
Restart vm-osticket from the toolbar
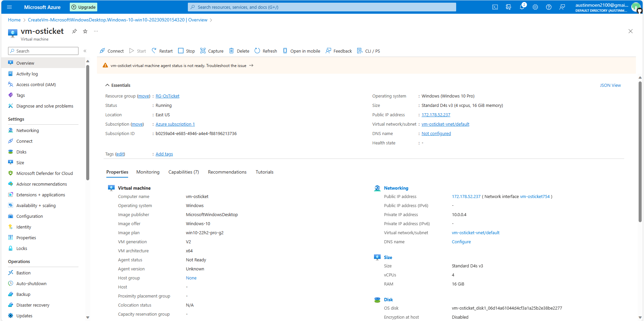click(x=162, y=51)
